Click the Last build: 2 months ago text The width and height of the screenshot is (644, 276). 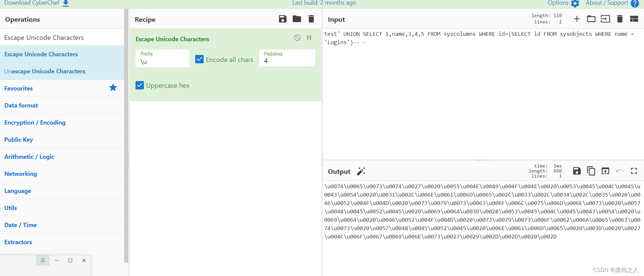324,3
